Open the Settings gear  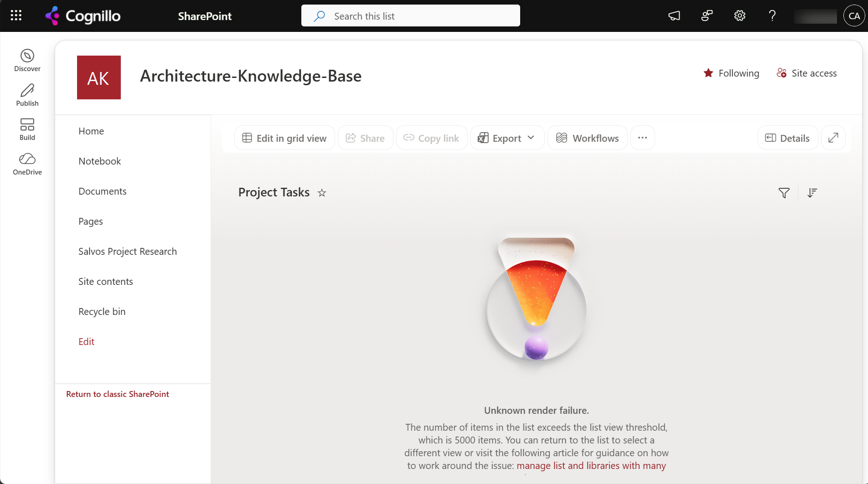tap(740, 16)
